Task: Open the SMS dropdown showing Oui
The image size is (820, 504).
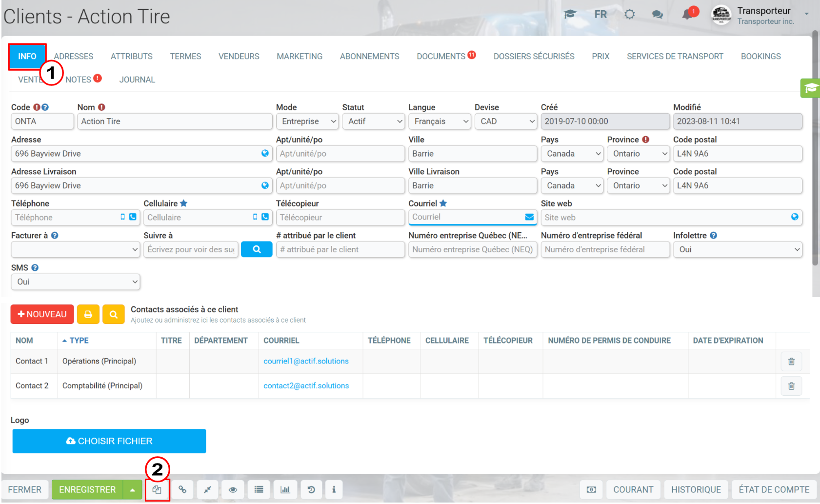Action: click(x=76, y=282)
